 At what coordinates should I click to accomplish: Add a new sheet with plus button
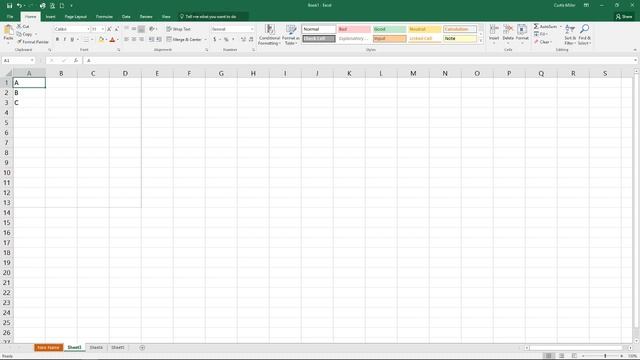click(x=142, y=348)
